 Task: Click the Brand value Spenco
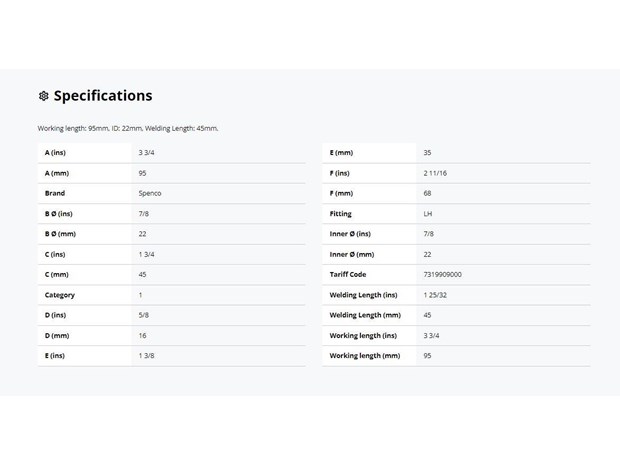coord(150,193)
